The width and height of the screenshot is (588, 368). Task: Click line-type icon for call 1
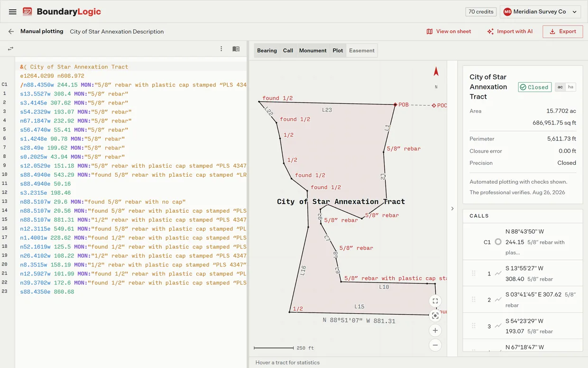[x=498, y=274]
